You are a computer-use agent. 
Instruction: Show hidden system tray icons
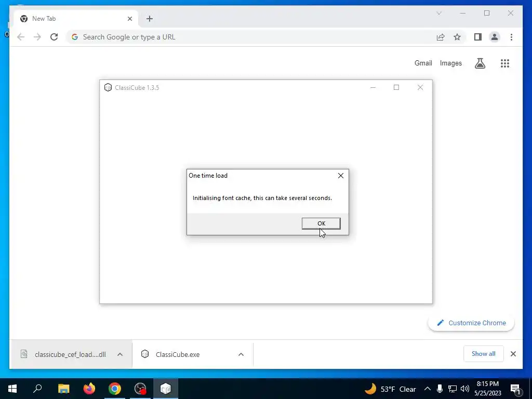point(428,389)
